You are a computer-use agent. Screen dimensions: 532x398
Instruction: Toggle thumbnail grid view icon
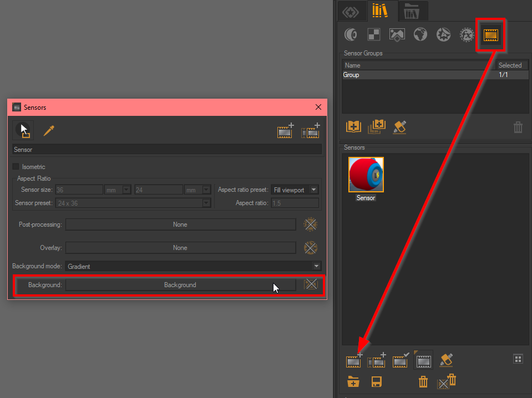[x=518, y=359]
